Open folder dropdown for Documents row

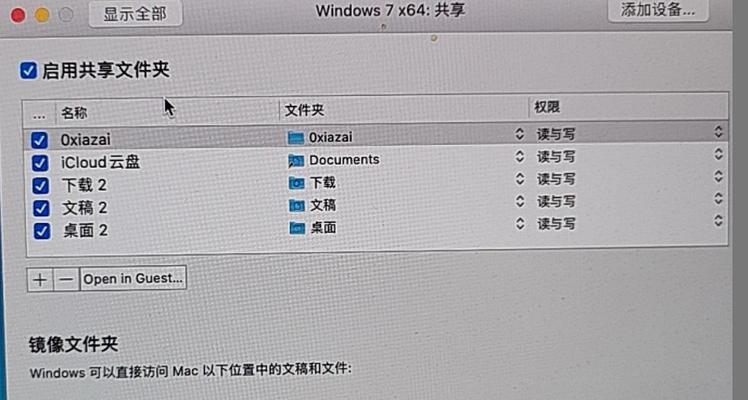[x=519, y=156]
